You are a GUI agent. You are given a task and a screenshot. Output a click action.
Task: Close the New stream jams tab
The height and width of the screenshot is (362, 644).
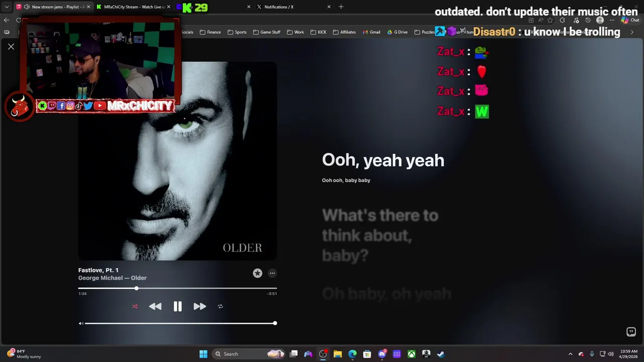pyautogui.click(x=89, y=7)
